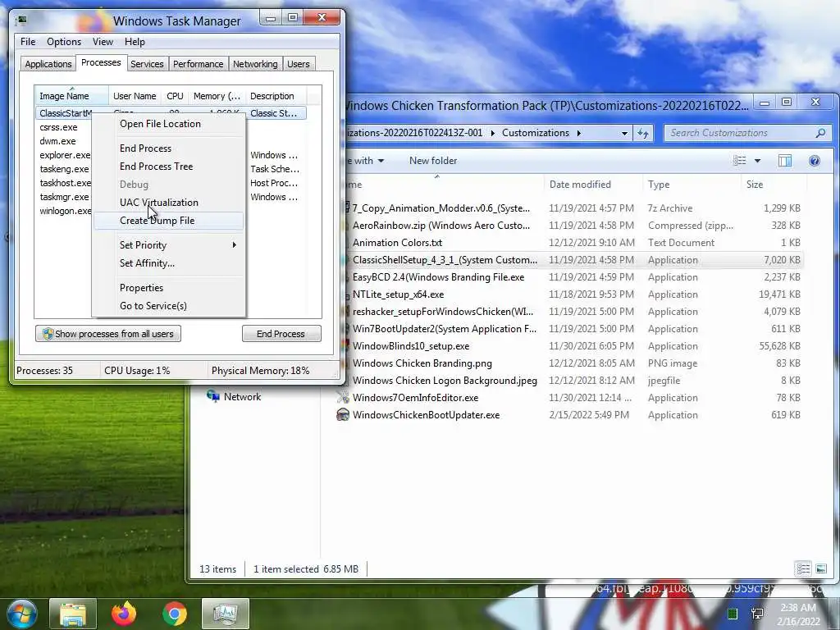Image resolution: width=840 pixels, height=630 pixels.
Task: Click the Explorer address refresh icon
Action: (643, 133)
